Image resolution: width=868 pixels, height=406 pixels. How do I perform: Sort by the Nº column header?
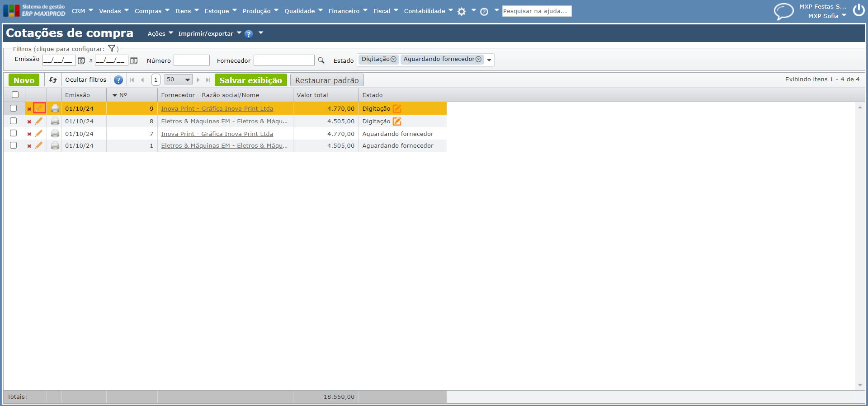(x=123, y=95)
